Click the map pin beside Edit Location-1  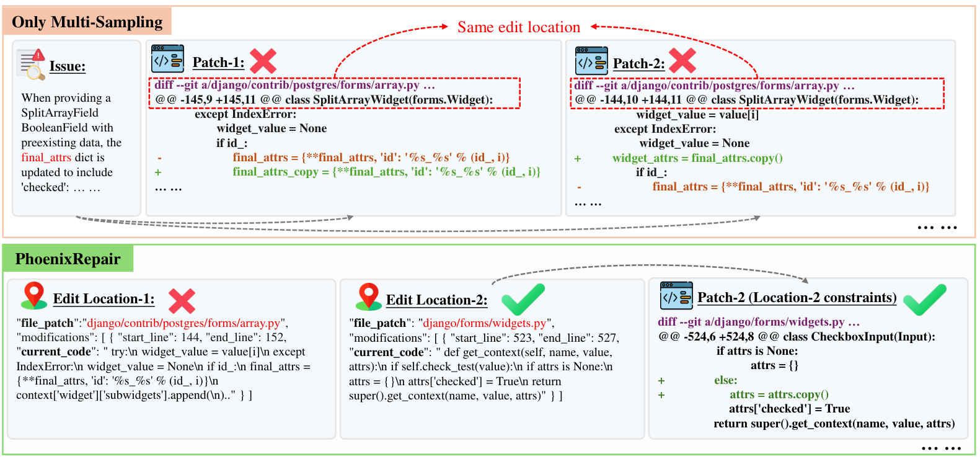coord(34,296)
